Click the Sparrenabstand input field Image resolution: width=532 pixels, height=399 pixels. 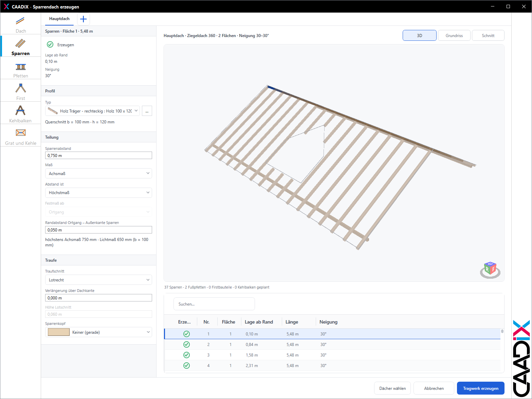(98, 155)
